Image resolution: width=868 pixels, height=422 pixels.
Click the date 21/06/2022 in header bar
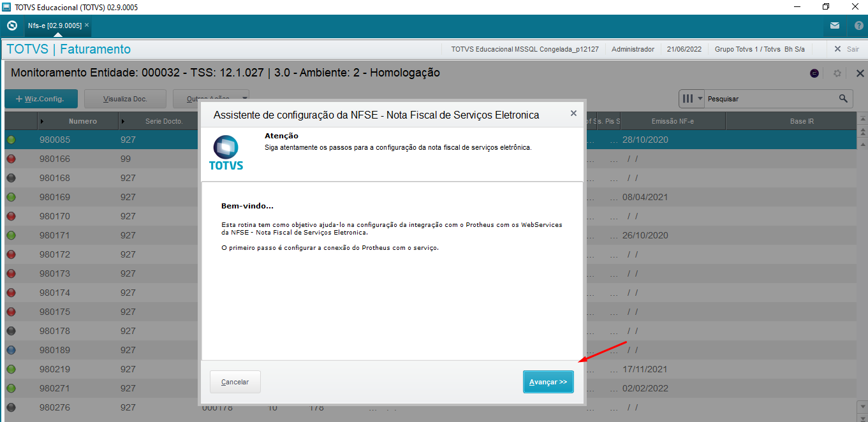pos(684,49)
